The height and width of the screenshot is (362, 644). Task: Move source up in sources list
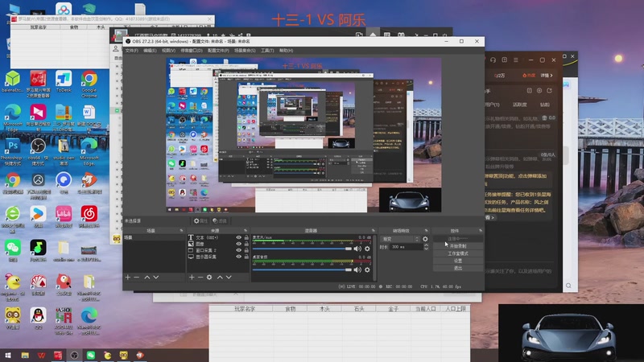click(220, 278)
